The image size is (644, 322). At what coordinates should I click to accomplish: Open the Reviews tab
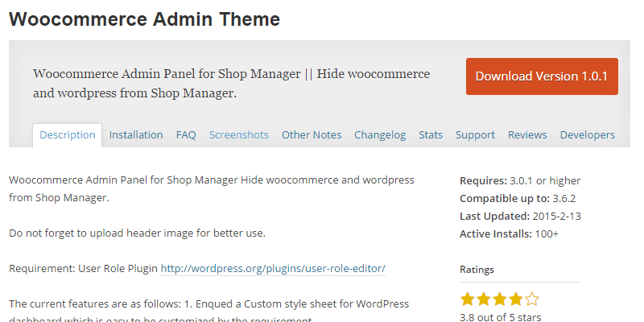pos(527,135)
